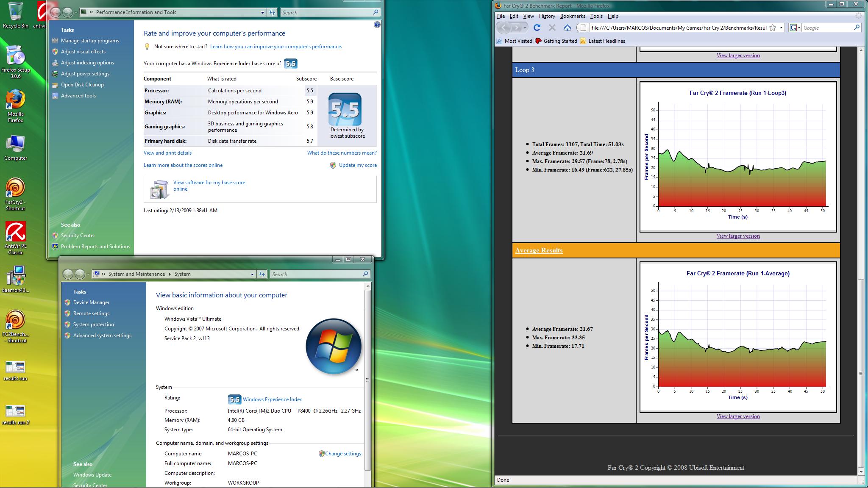Image resolution: width=868 pixels, height=488 pixels.
Task: Open Firefox Tools menu
Action: tap(596, 16)
